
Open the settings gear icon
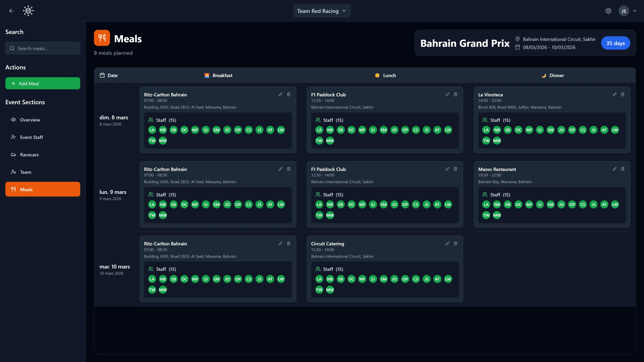click(x=608, y=11)
